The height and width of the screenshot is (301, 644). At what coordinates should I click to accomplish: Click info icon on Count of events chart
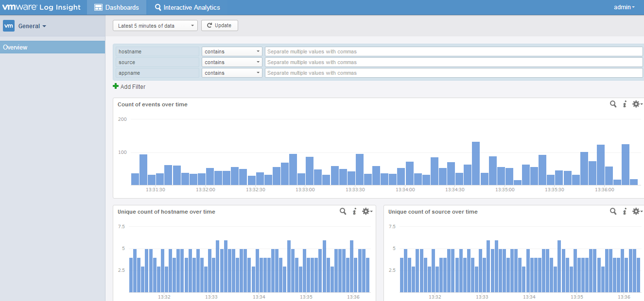click(x=625, y=104)
